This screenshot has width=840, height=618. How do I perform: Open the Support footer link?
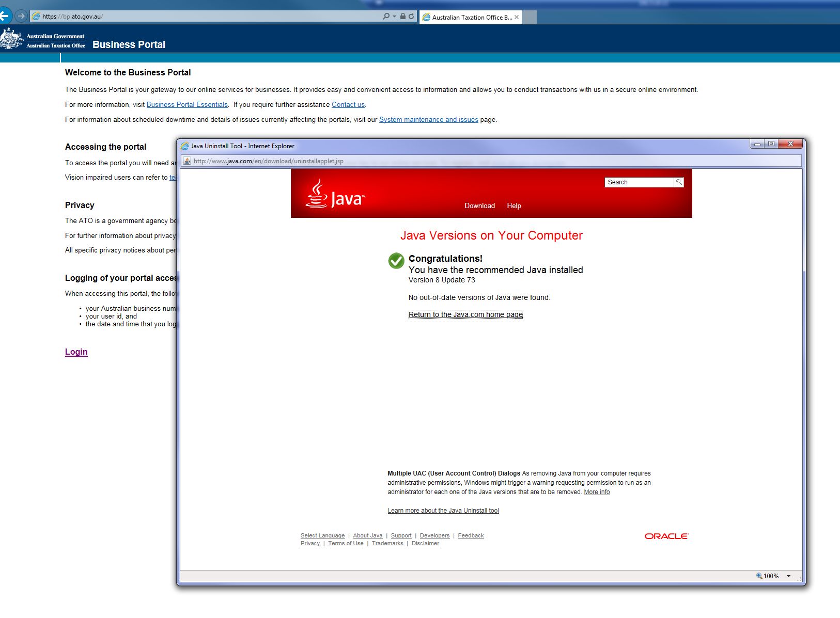pyautogui.click(x=401, y=535)
